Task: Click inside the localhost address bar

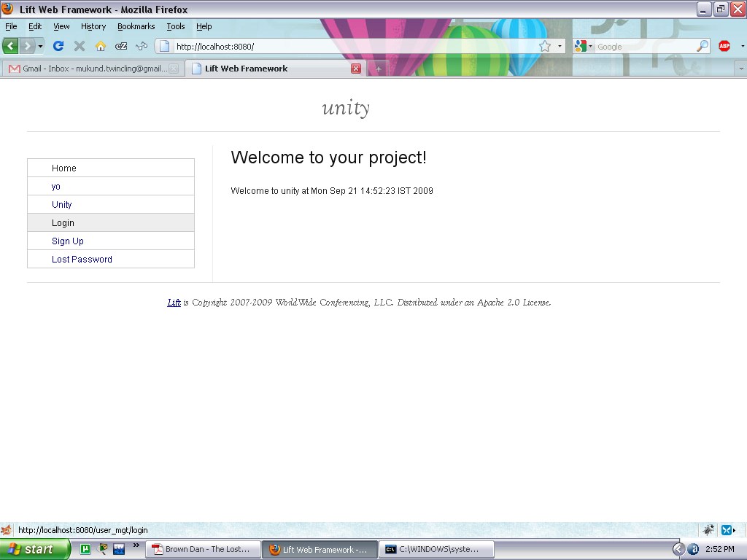Action: coord(350,46)
